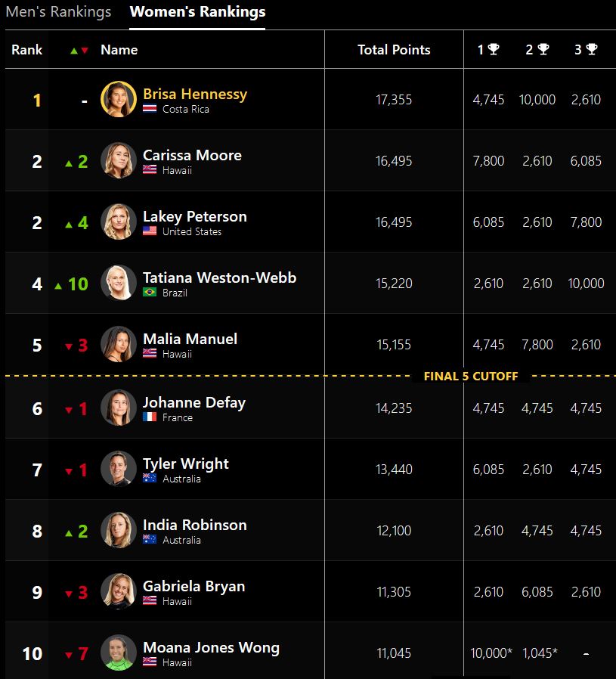Open Tatiana Weston-Webb's profile link
Viewport: 616px width, 679px height.
[x=219, y=277]
